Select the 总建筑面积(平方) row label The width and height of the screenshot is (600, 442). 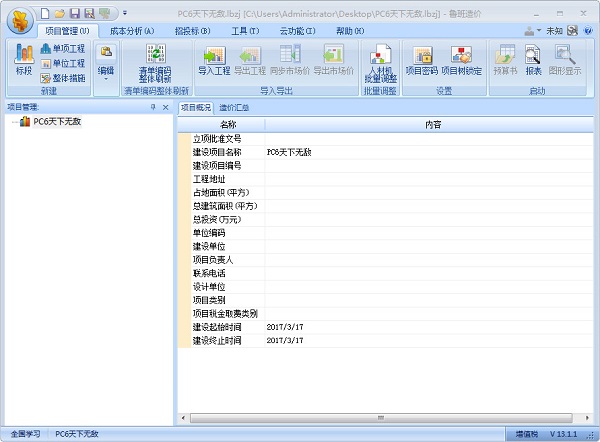(x=225, y=206)
